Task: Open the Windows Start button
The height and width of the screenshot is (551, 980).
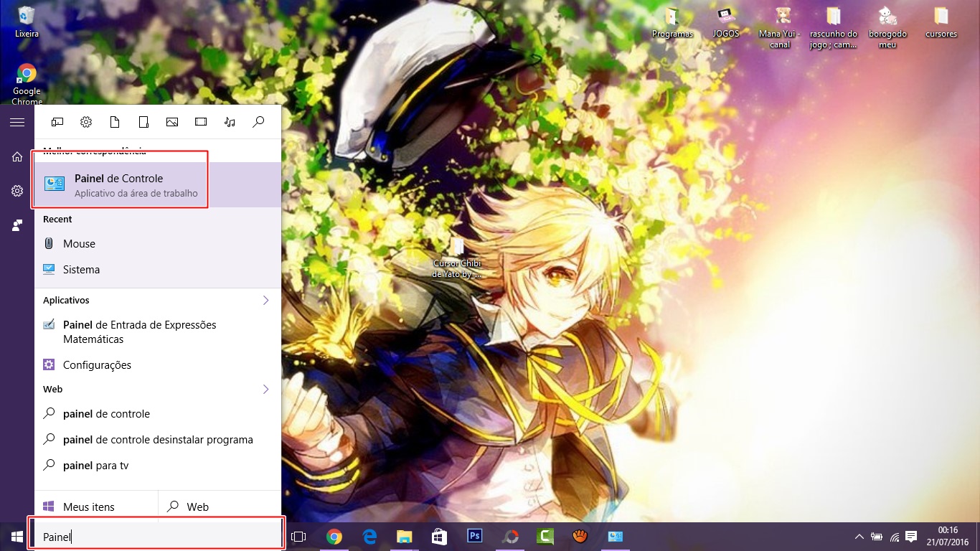Action: [x=17, y=537]
